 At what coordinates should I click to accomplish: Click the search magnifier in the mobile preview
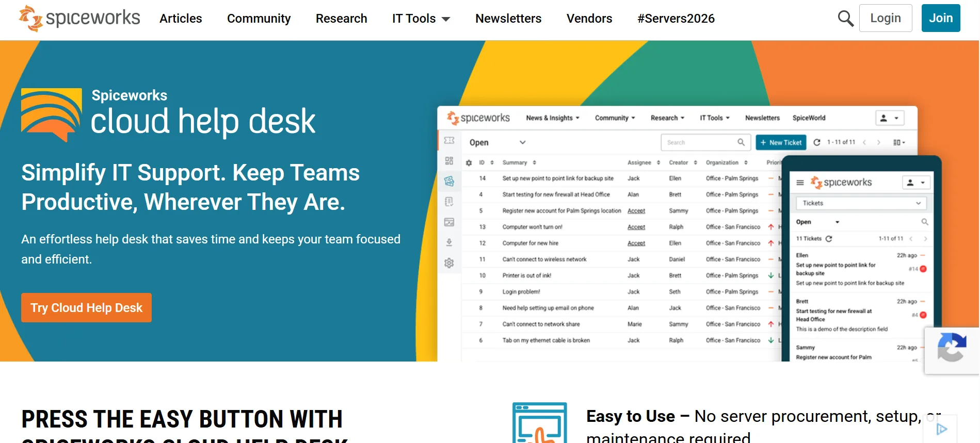(924, 222)
